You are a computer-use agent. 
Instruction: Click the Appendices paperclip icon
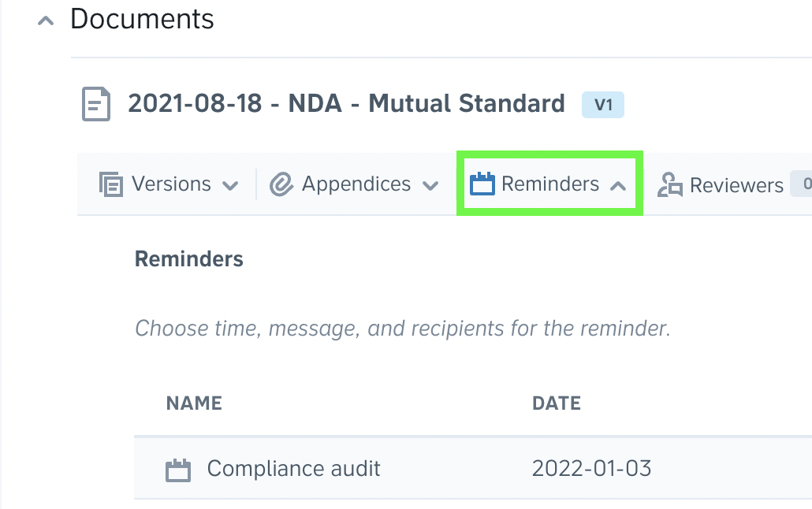(281, 184)
